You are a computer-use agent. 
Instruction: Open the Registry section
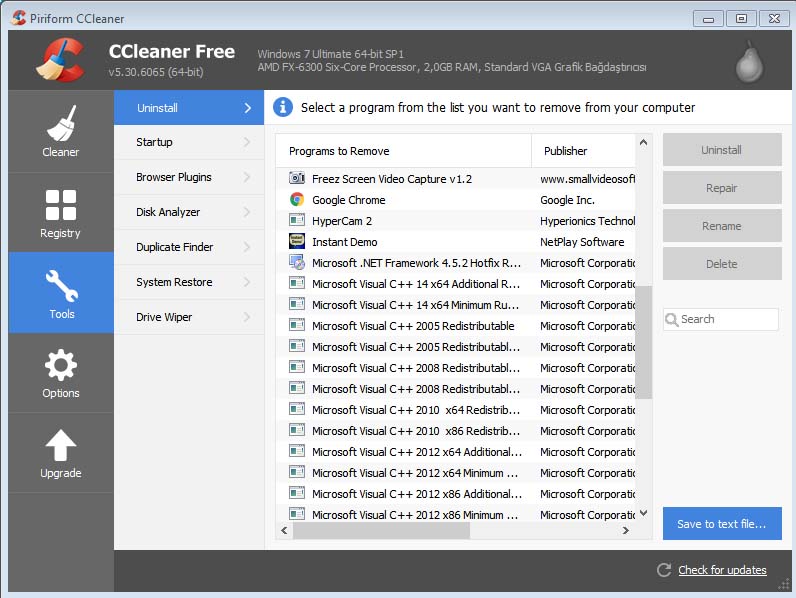[x=60, y=213]
